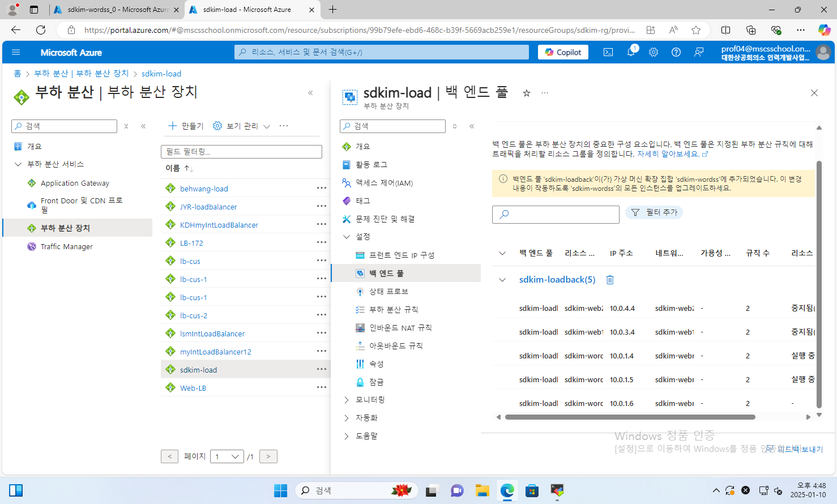Focus the 필드 필터링 input
837x504 pixels.
pyautogui.click(x=241, y=152)
